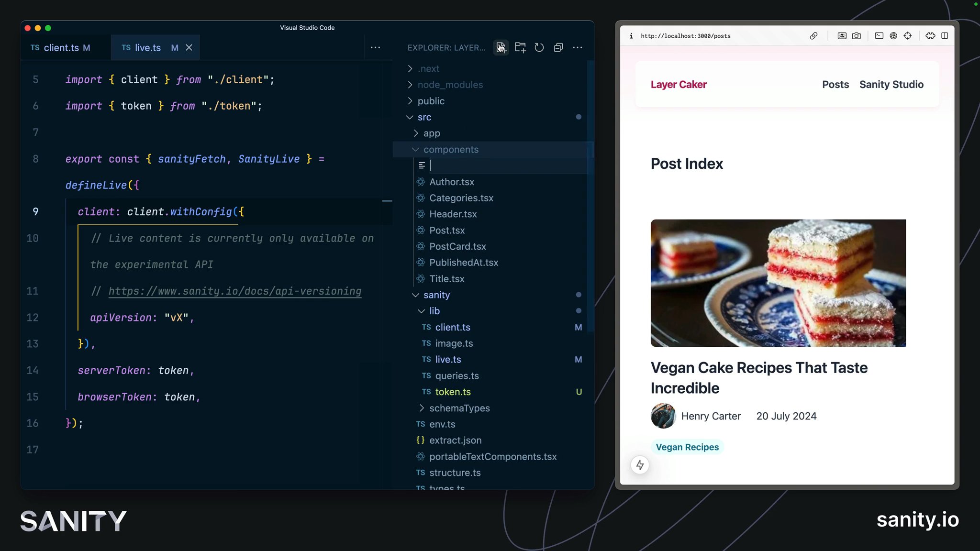Image resolution: width=980 pixels, height=551 pixels.
Task: Open the Vegan Cake Recipes post title
Action: 759,378
